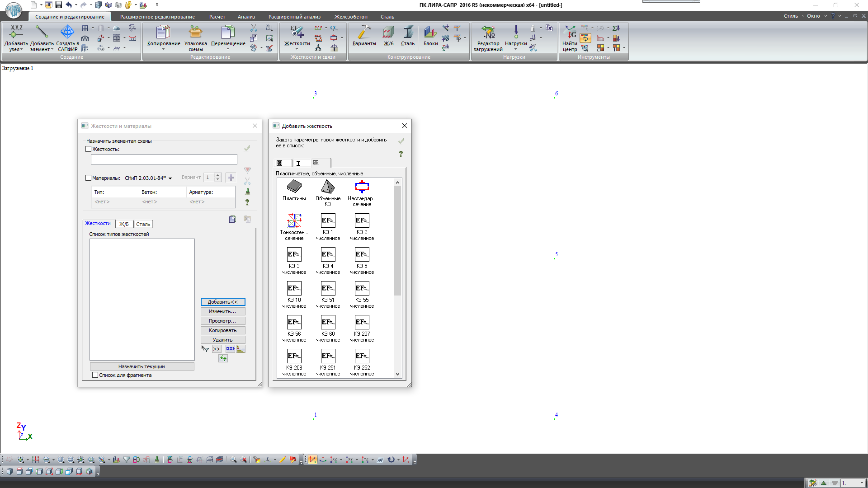Screen dimensions: 868x488
Task: Select the КЭ 55 численное stiffness
Action: coord(362,295)
